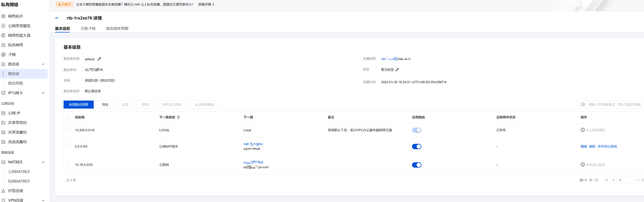Open 对等连接 in sidebar

[15, 190]
